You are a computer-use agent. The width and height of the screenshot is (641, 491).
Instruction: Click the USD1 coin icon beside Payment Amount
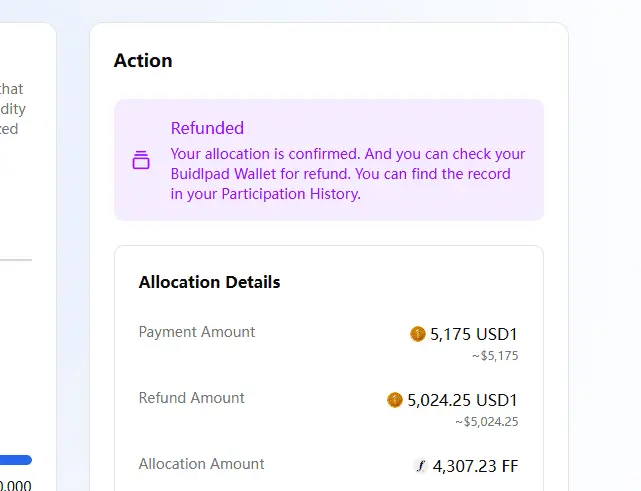coord(417,334)
